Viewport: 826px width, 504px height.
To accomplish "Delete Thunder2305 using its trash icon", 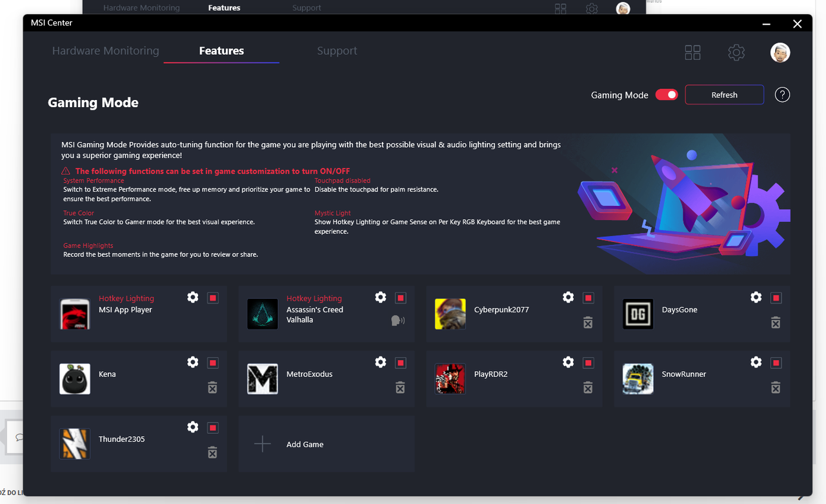I will click(212, 452).
